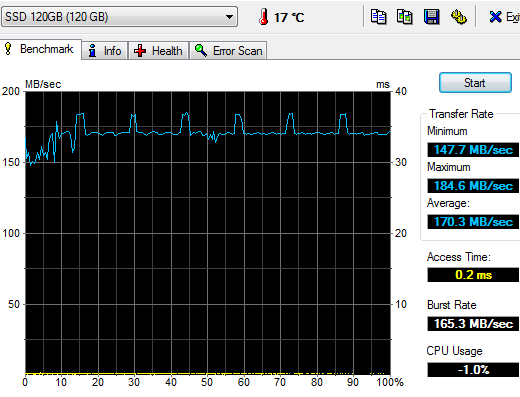Switch to the Error Scan tab
Image resolution: width=520 pixels, height=397 pixels.
[228, 51]
